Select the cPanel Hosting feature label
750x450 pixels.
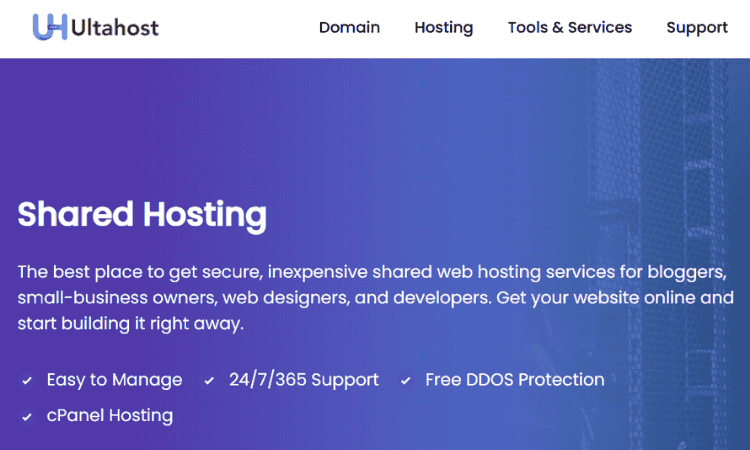(x=109, y=415)
